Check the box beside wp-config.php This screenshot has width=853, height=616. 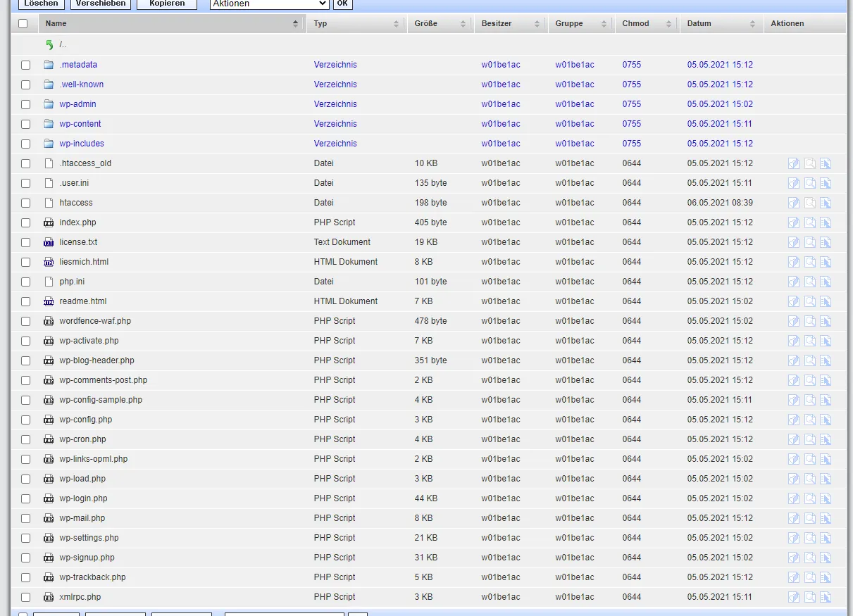click(x=26, y=420)
